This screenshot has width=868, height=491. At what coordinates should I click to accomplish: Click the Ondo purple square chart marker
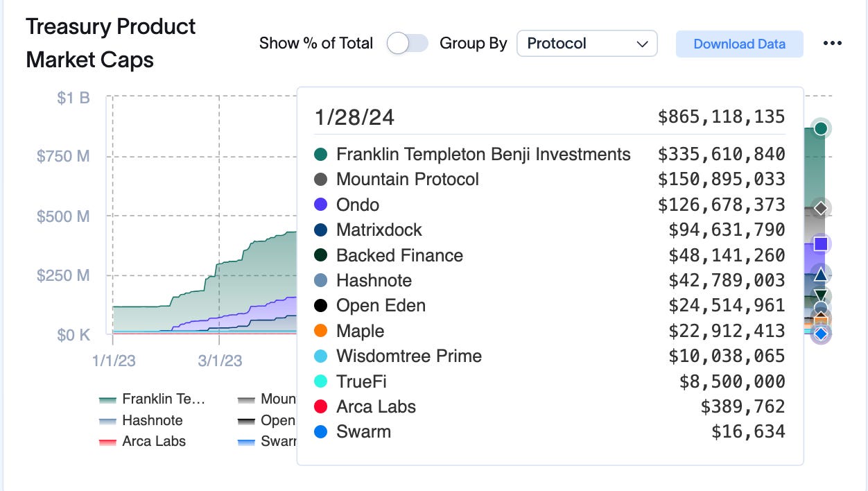(x=821, y=244)
